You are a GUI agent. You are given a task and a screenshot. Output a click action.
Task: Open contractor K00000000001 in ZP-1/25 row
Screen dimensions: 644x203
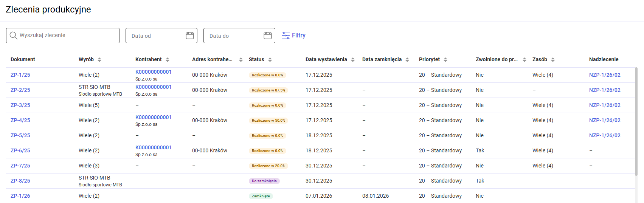coord(154,72)
